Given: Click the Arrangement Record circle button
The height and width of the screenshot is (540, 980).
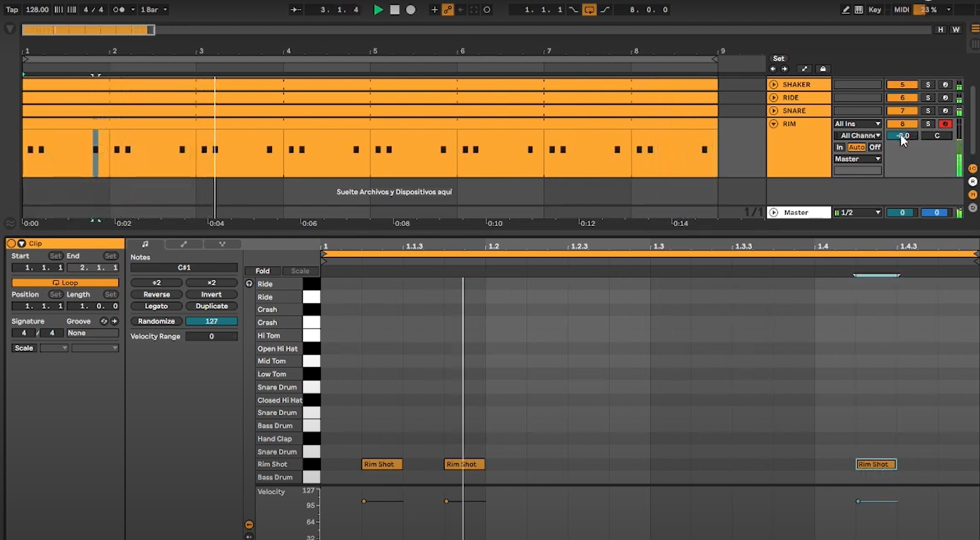Looking at the screenshot, I should (411, 10).
